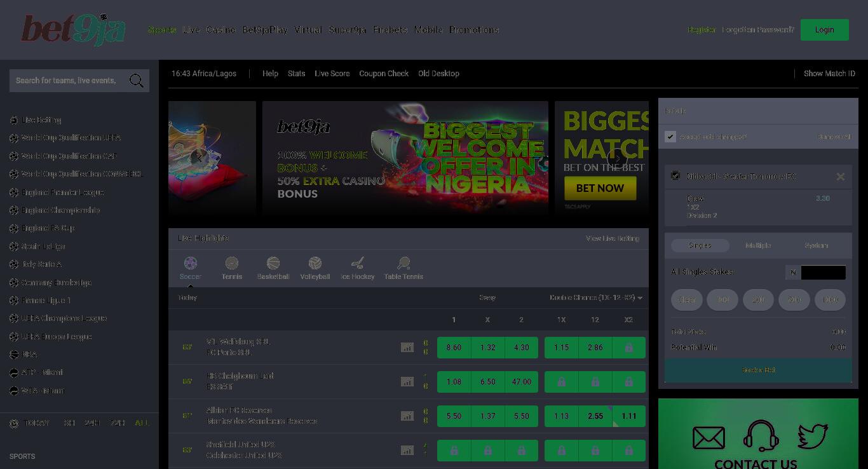The image size is (868, 469).
Task: Click the bet9ja logo
Action: coord(73,30)
